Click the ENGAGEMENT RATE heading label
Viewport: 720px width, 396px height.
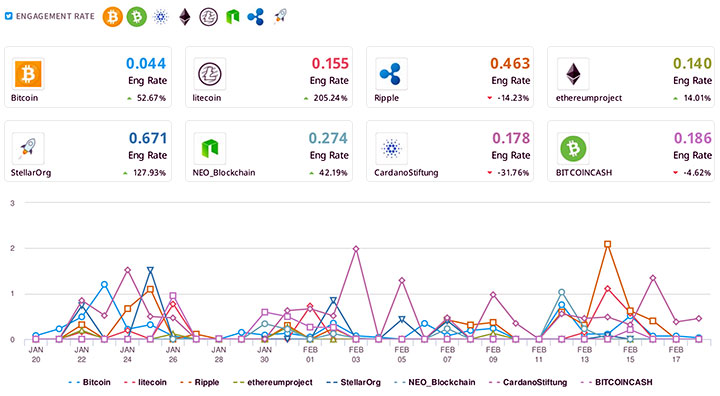click(x=55, y=16)
